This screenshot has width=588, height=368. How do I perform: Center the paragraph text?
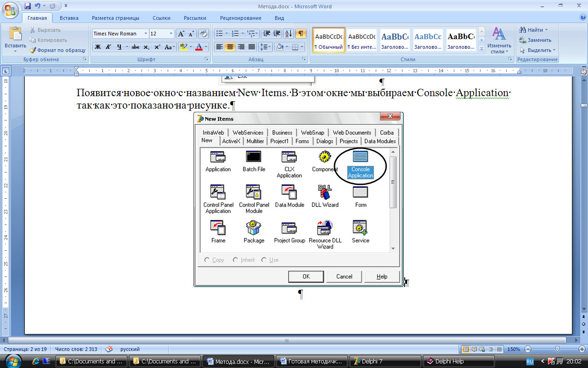pyautogui.click(x=230, y=47)
